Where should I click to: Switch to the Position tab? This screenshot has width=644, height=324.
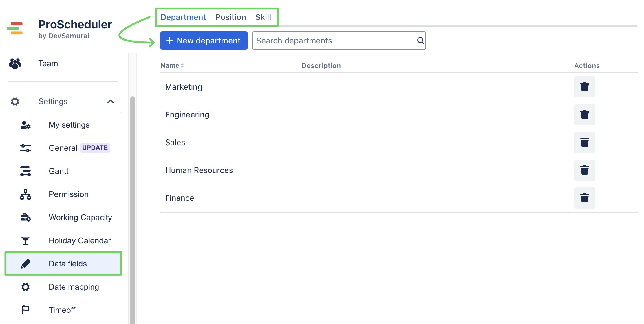click(230, 17)
